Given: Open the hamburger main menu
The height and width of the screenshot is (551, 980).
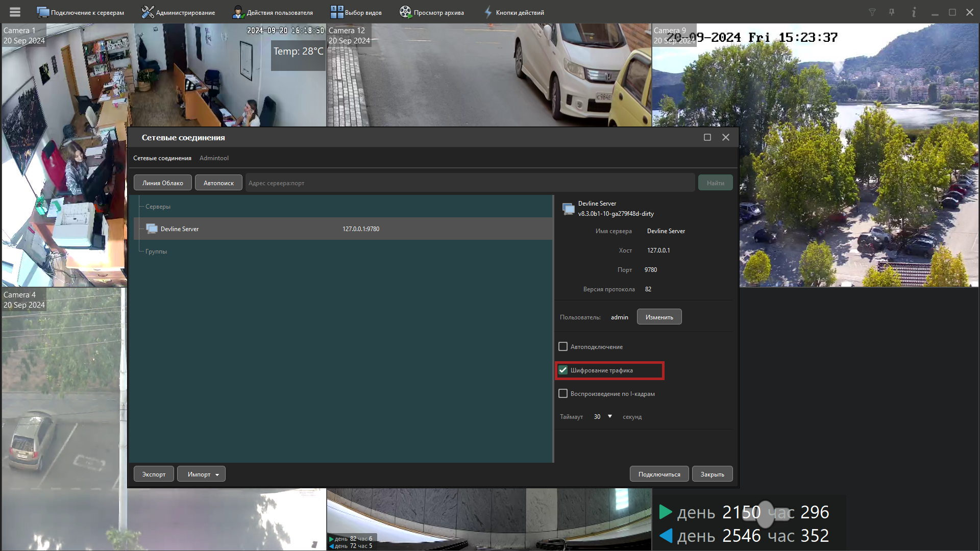Looking at the screenshot, I should pos(15,12).
